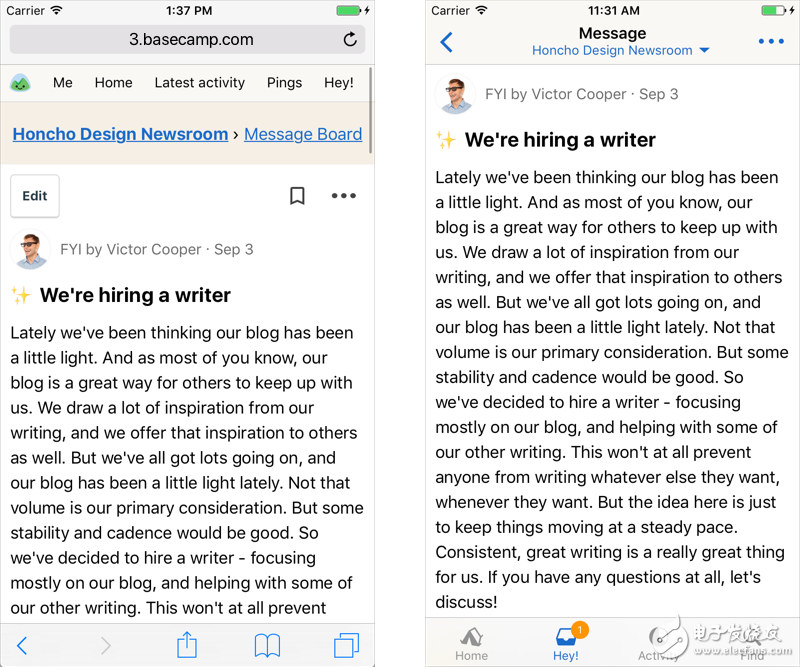Tap Safari share icon

click(x=187, y=645)
